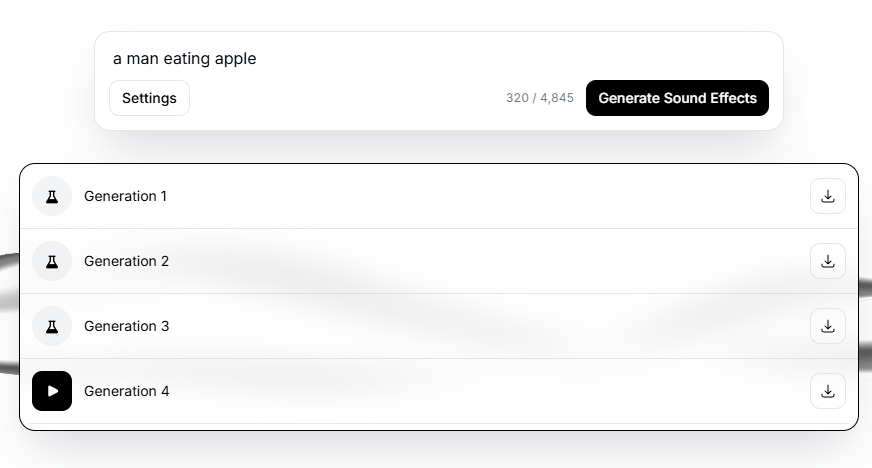Click empty space in the Generation 4 row
872x468 pixels.
coord(480,391)
